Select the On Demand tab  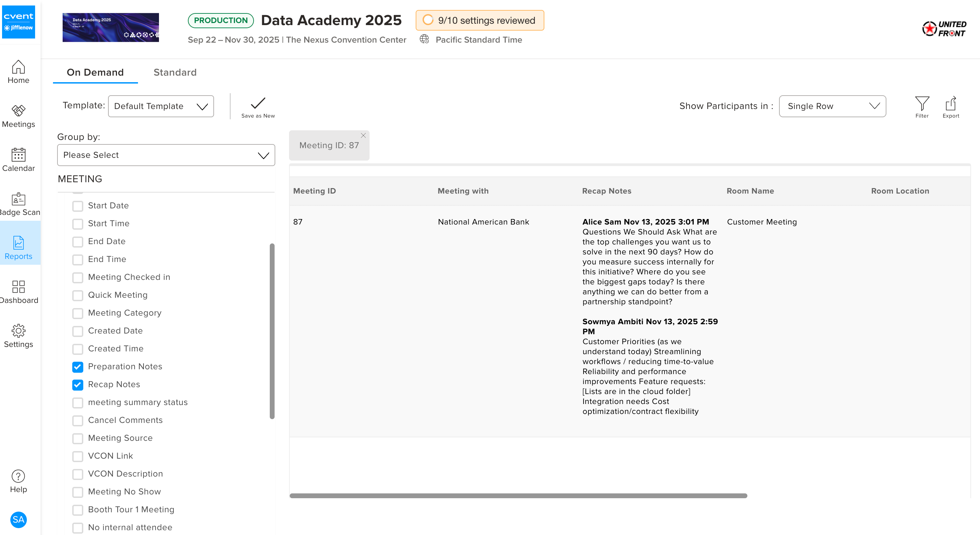tap(95, 72)
